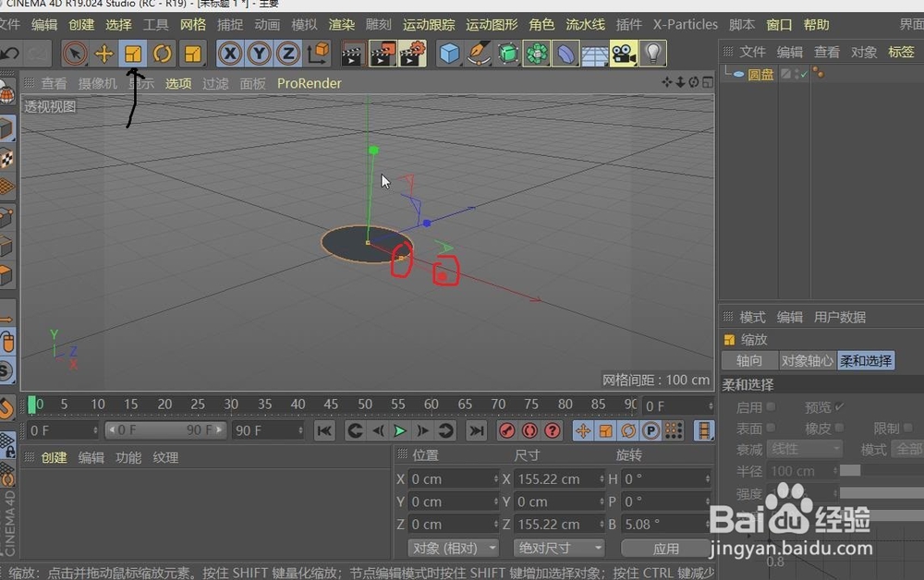Image resolution: width=924 pixels, height=580 pixels.
Task: Click the Record Active Objects button
Action: (x=506, y=431)
